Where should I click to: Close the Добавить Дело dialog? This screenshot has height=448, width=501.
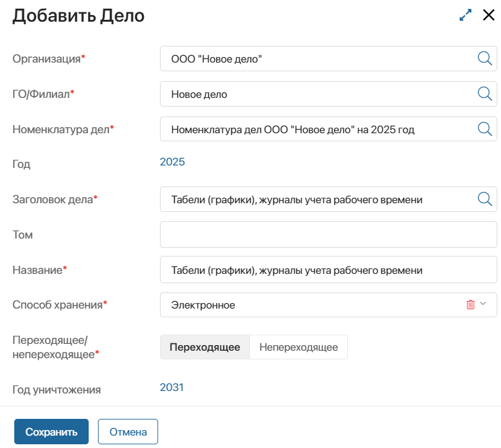tap(489, 15)
